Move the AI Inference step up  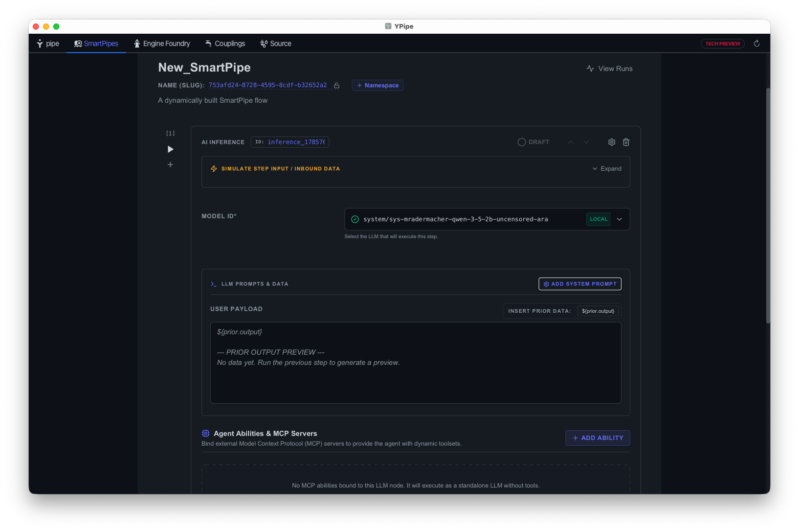571,142
